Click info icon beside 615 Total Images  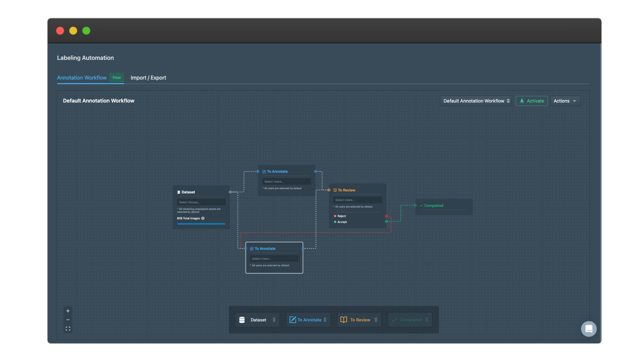click(203, 218)
